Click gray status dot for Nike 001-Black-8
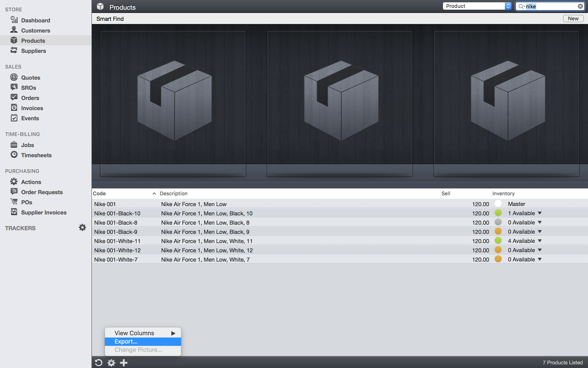This screenshot has width=588, height=368. 498,222
